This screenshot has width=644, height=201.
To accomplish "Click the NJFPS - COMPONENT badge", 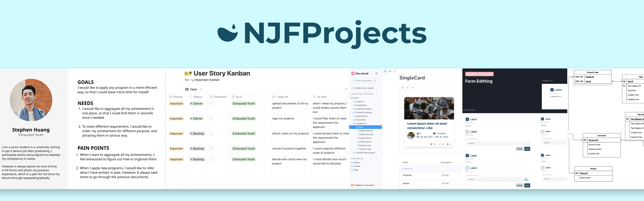I will click(479, 74).
